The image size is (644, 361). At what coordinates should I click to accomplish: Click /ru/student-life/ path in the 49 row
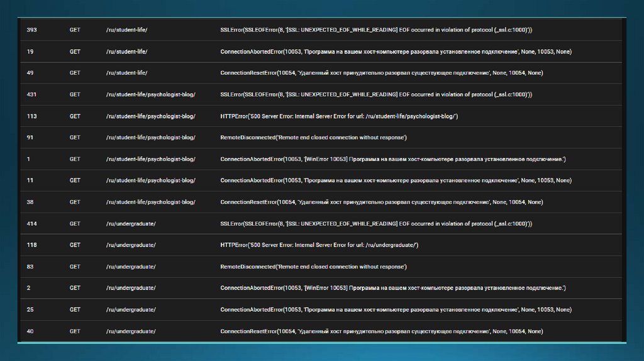pyautogui.click(x=126, y=73)
